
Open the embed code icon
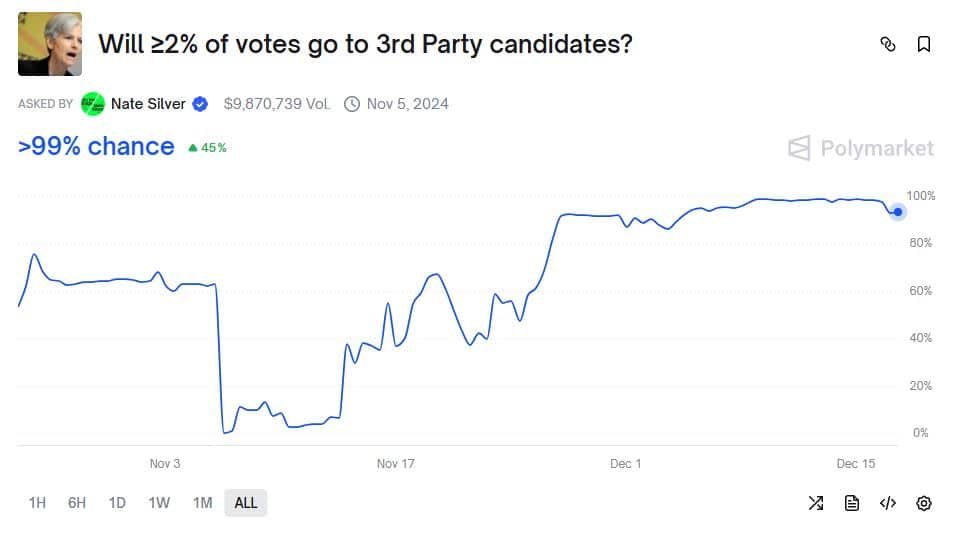tap(887, 503)
